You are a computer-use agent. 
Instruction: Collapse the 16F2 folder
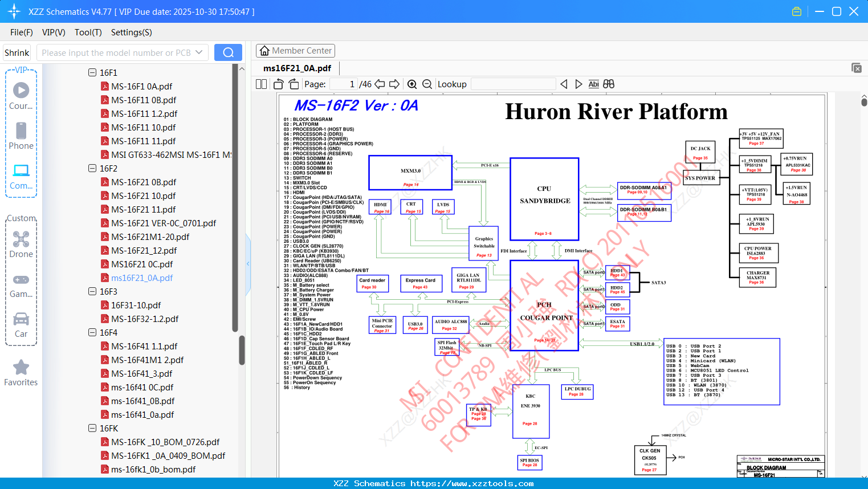tap(92, 169)
